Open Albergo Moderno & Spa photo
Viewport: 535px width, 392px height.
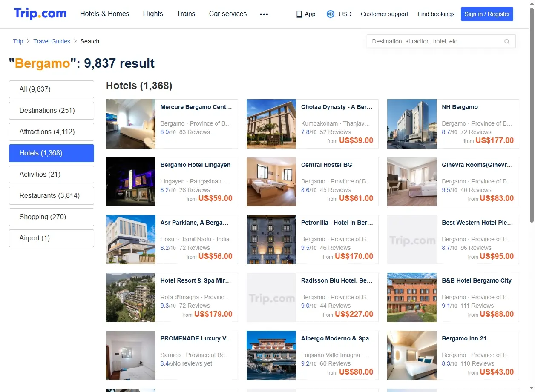pos(271,355)
